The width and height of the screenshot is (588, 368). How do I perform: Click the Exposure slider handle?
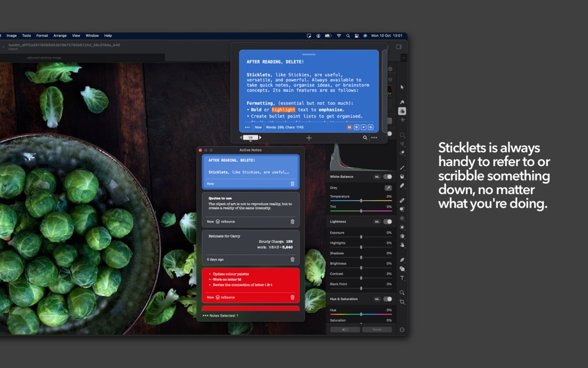coord(361,237)
